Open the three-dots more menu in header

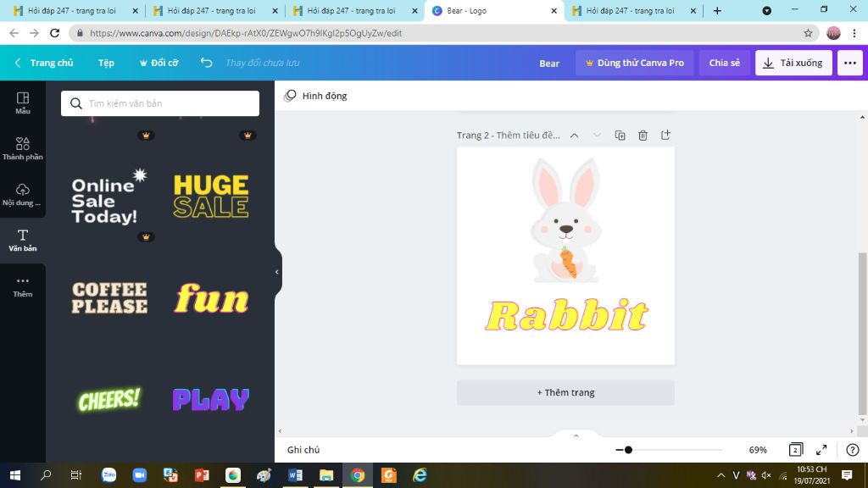(849, 63)
